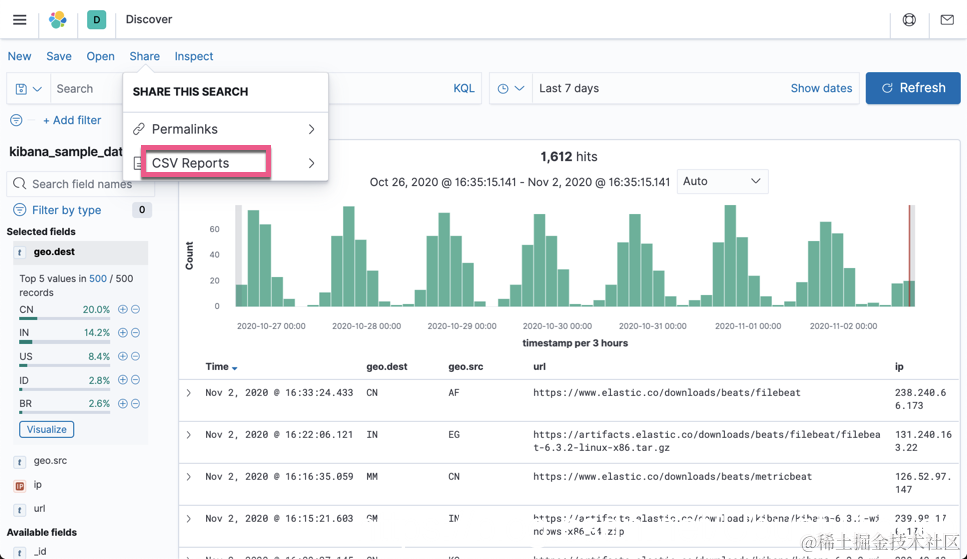
Task: Filter out CN value minus icon
Action: 135,309
